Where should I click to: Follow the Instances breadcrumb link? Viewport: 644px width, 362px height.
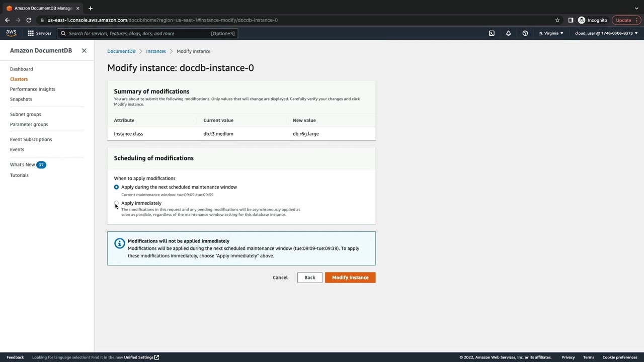click(156, 51)
